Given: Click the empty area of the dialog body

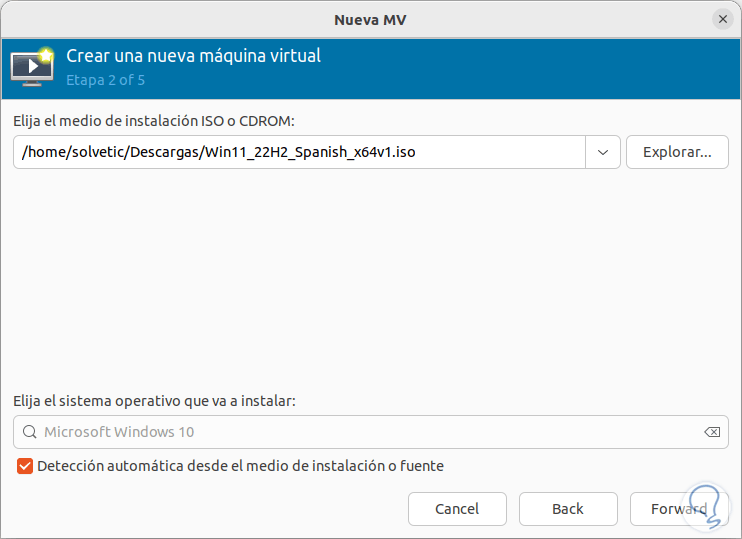Looking at the screenshot, I should [x=370, y=280].
